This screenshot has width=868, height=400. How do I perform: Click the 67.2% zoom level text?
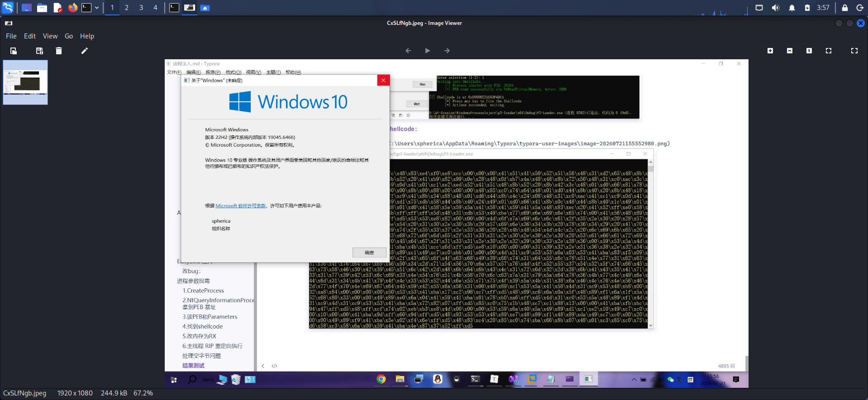143,393
